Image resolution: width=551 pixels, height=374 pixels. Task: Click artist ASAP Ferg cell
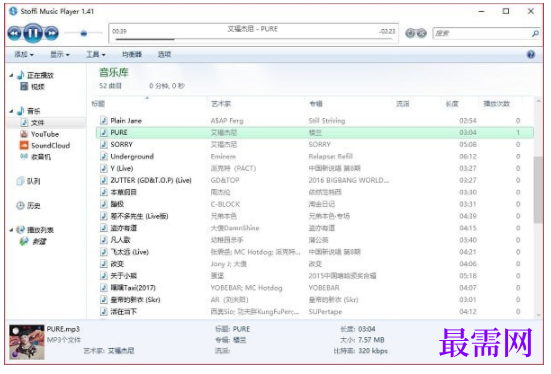coord(227,121)
